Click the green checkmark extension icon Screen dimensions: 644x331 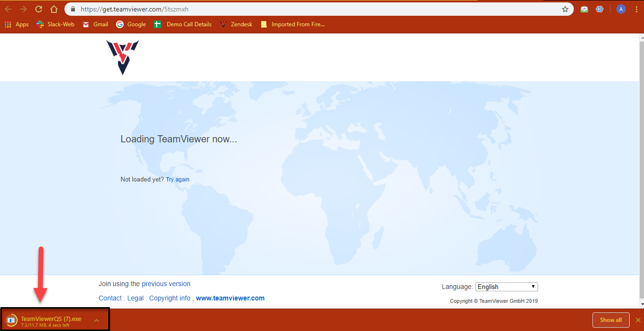click(x=584, y=9)
